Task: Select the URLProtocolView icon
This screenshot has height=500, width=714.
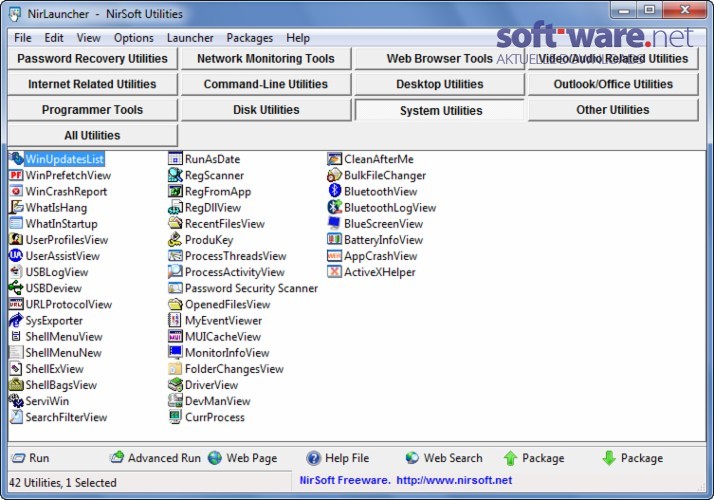Action: pos(16,304)
